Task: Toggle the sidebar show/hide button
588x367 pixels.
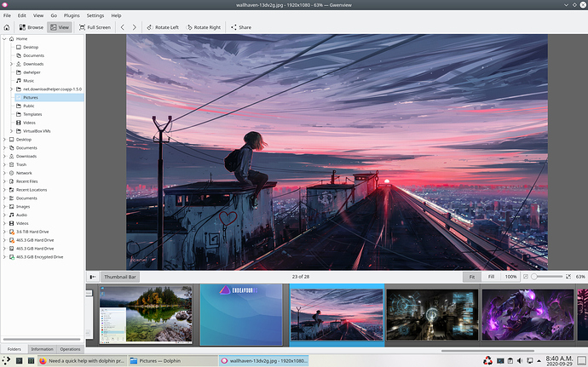Action: tap(93, 277)
